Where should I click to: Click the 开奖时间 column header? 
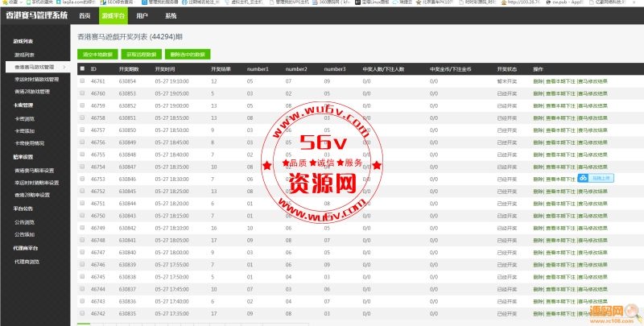[x=165, y=69]
